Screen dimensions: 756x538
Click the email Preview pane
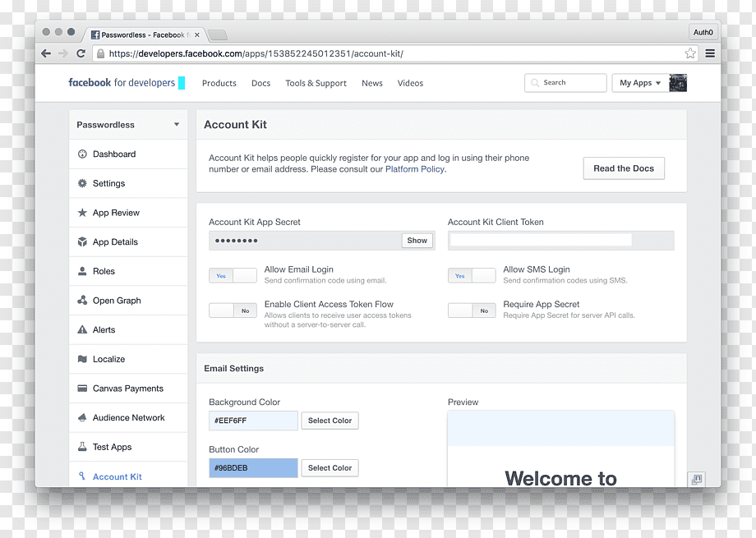tap(560, 448)
